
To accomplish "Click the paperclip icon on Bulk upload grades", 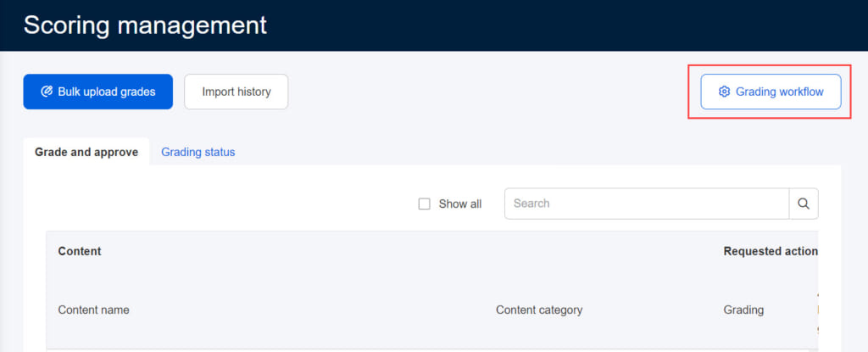I will (x=47, y=92).
